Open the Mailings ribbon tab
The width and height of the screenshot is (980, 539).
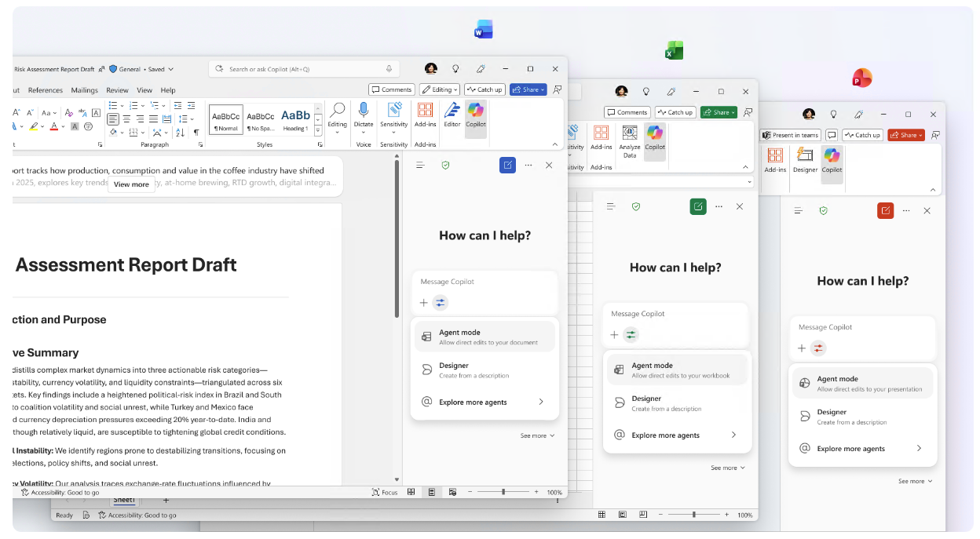tap(85, 90)
